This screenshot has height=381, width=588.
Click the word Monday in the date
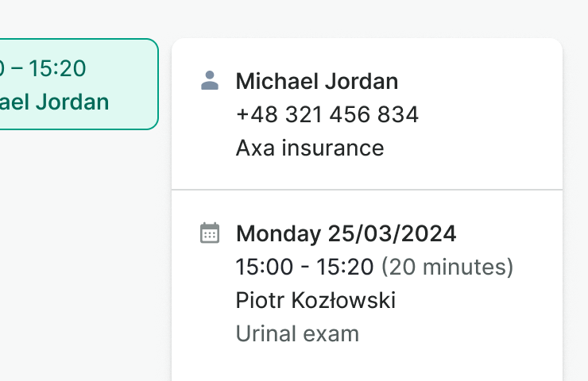279,233
